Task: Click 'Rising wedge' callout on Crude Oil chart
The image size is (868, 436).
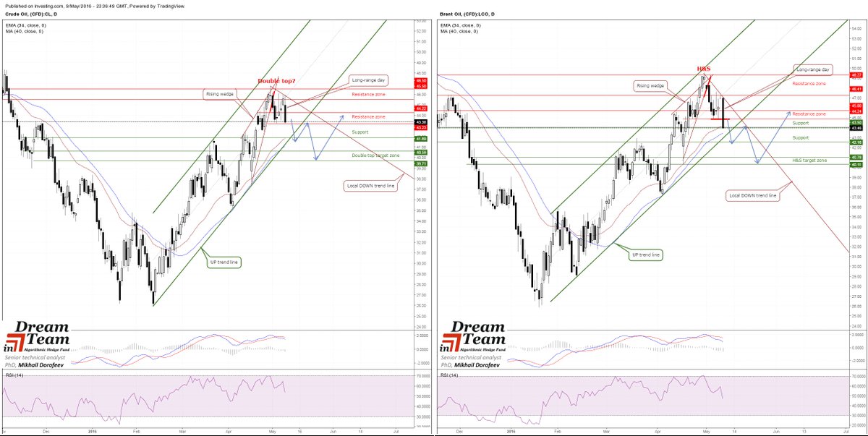Action: [221, 94]
